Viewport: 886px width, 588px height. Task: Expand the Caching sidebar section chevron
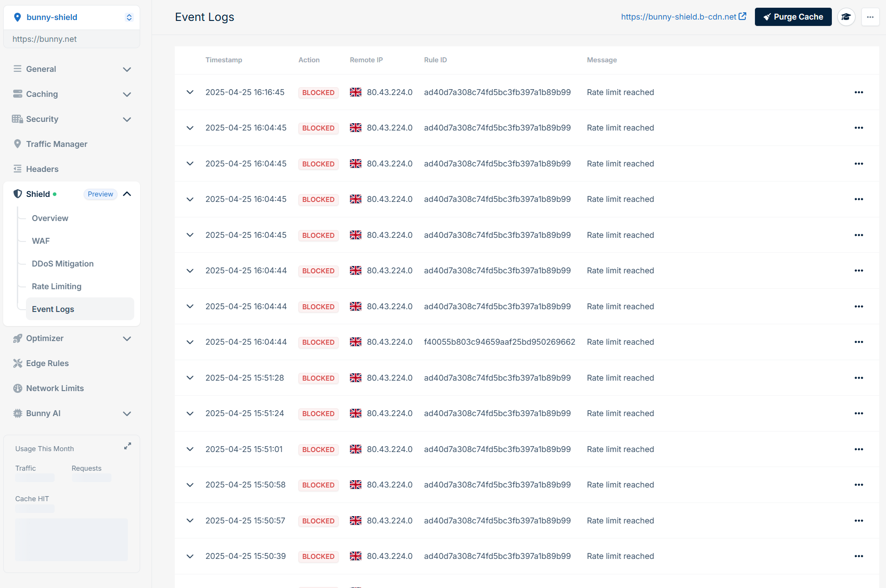[127, 94]
